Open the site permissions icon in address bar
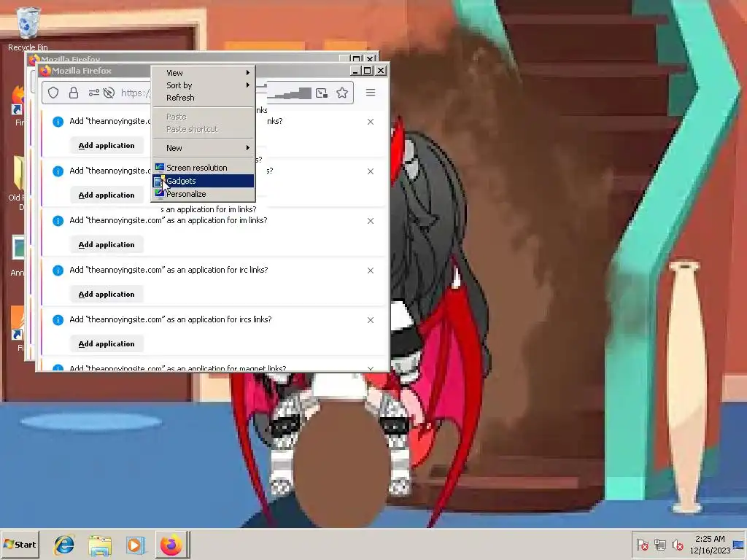The image size is (747, 560). click(94, 93)
